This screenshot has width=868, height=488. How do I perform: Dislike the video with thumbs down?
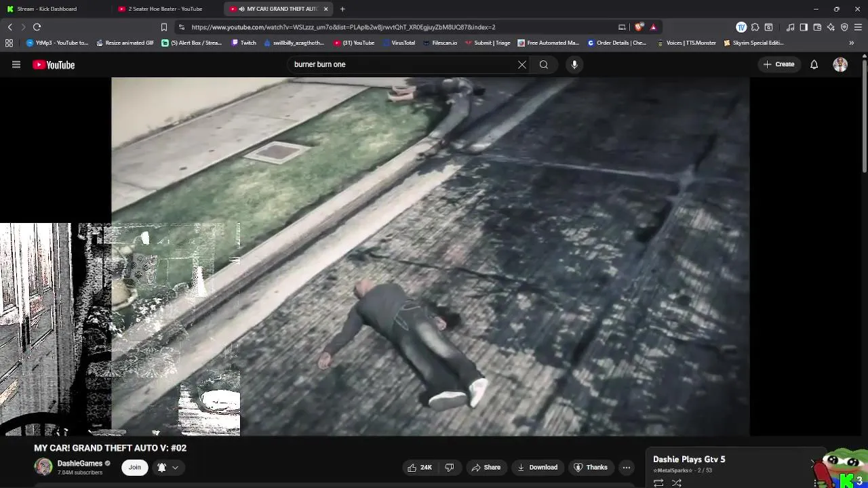point(449,467)
